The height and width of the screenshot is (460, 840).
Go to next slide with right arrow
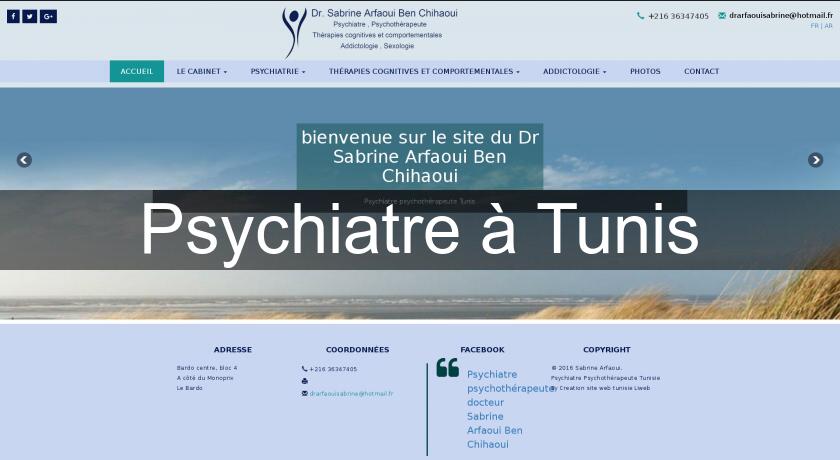tap(815, 160)
